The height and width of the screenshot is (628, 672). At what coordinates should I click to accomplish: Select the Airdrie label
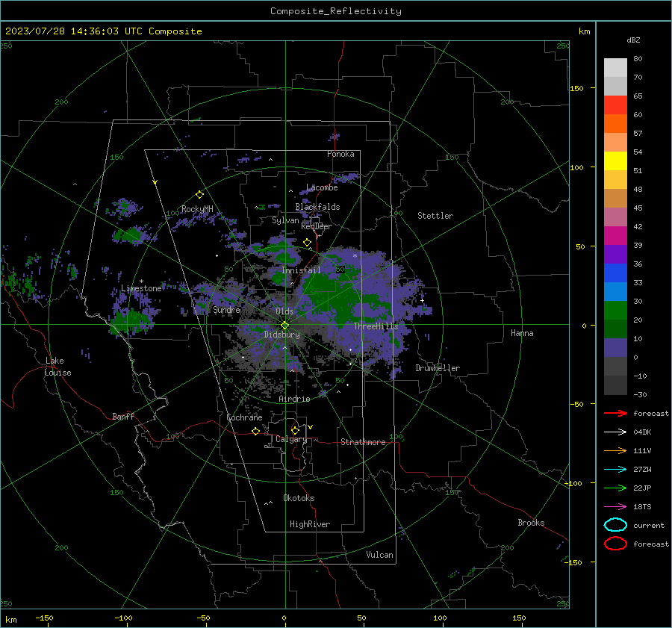pos(294,399)
